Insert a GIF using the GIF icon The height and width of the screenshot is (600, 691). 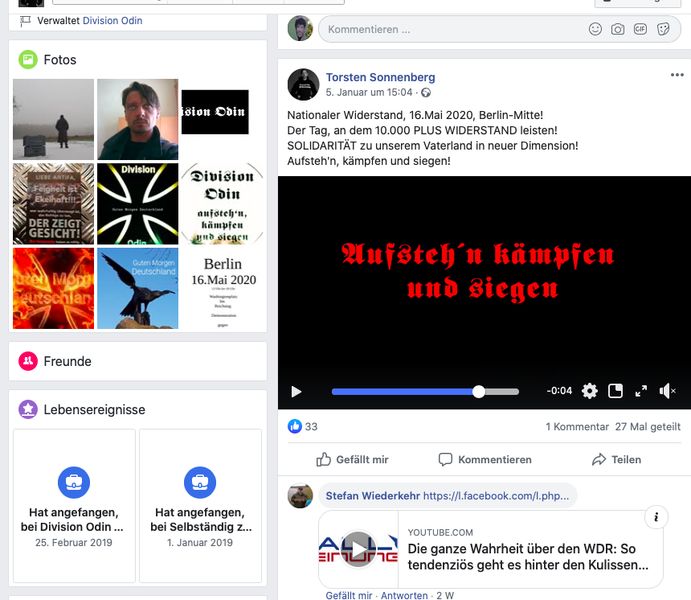click(x=640, y=29)
